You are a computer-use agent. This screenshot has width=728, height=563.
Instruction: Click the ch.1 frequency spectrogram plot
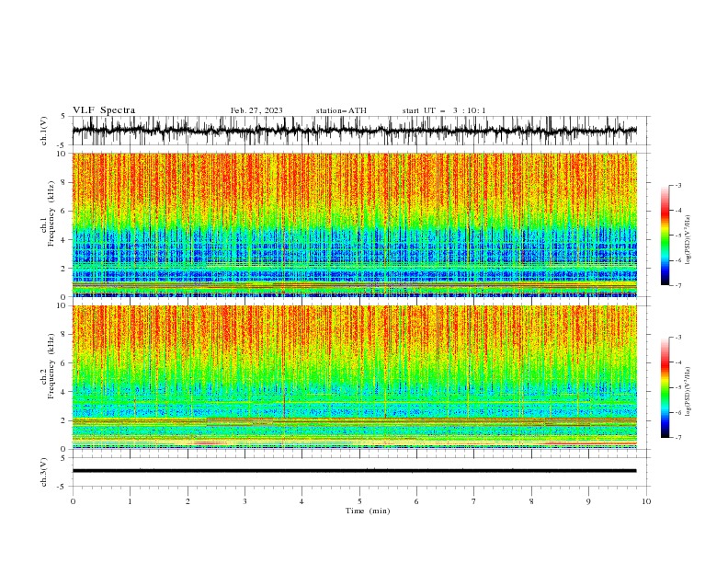click(x=355, y=224)
